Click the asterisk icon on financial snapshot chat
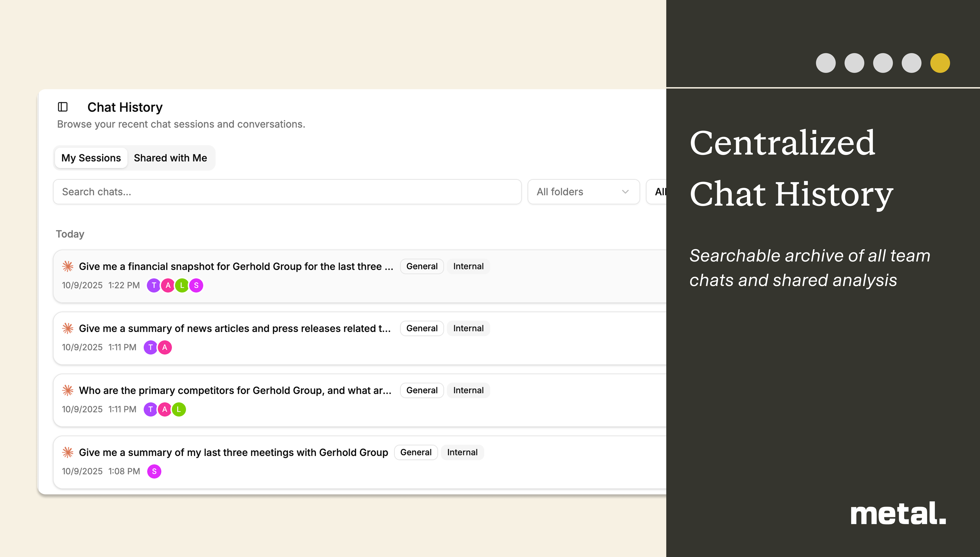 68,266
